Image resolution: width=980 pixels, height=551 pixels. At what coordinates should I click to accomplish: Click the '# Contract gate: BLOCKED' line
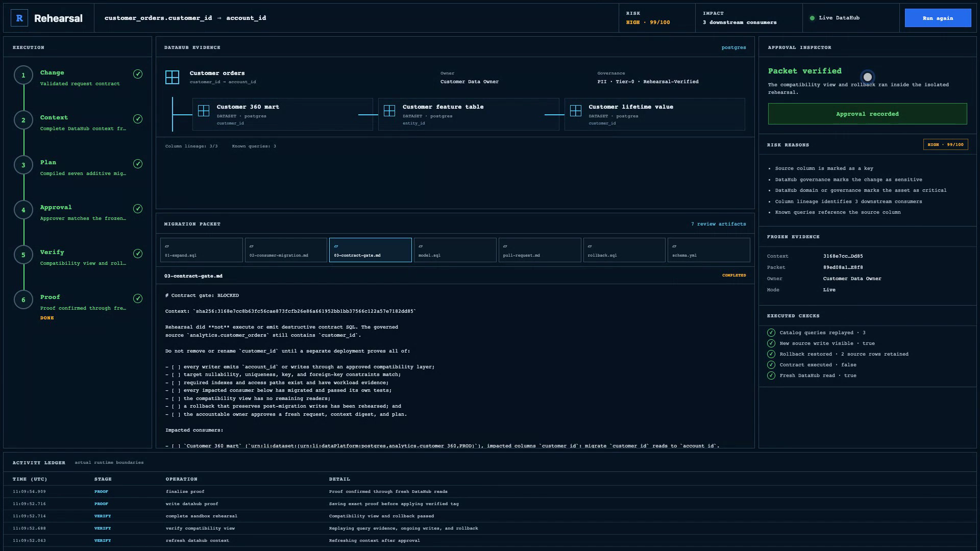[x=202, y=295]
